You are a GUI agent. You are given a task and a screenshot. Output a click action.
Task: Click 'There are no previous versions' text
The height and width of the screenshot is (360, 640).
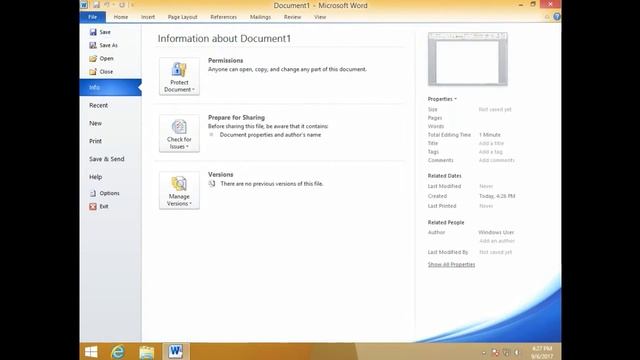[272, 184]
